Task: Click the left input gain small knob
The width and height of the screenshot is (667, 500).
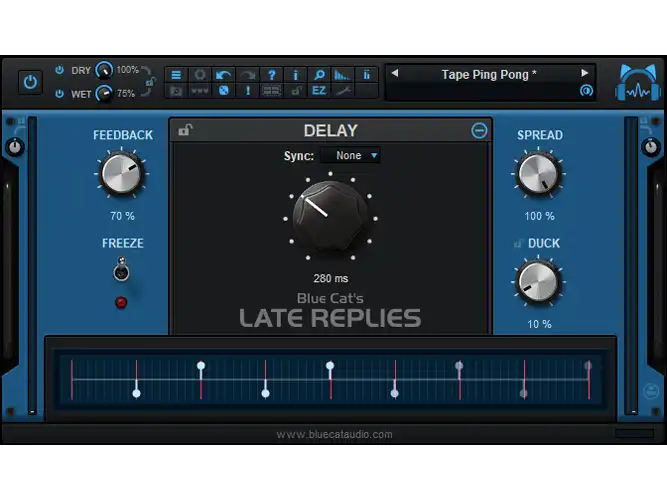Action: point(15,147)
